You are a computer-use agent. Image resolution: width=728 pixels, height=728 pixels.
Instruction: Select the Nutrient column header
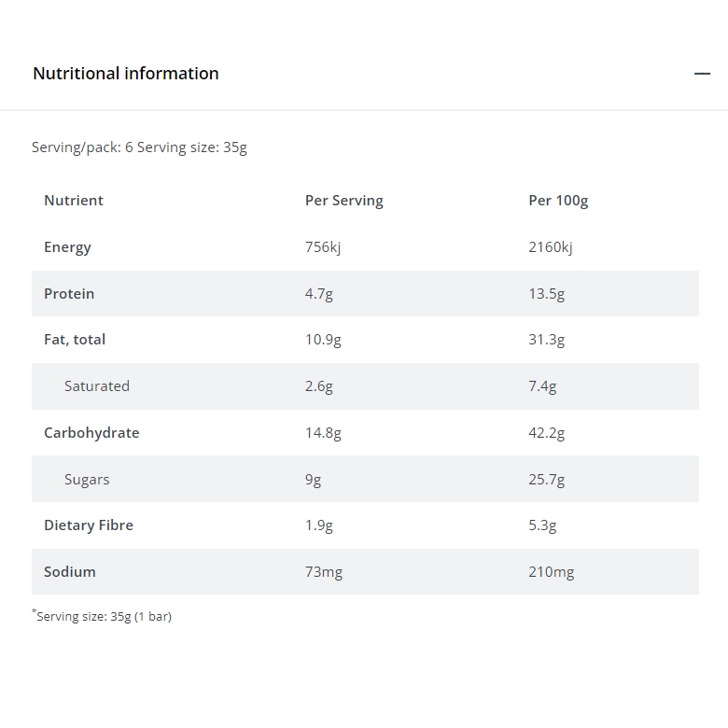pos(74,200)
